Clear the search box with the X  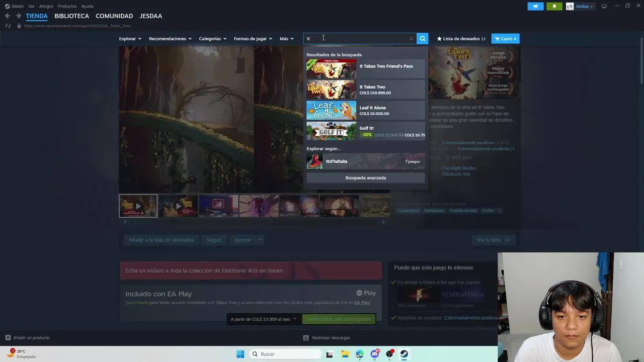(411, 39)
